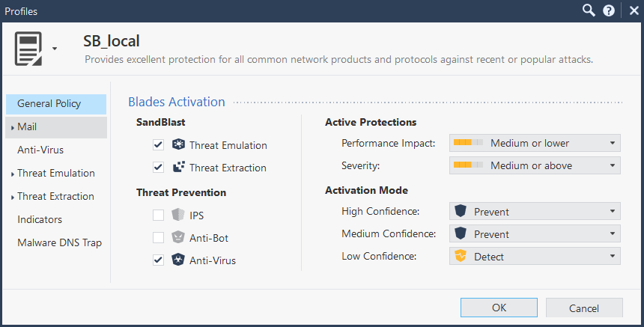The image size is (644, 327).
Task: Click the search magnifier icon in title bar
Action: click(589, 10)
